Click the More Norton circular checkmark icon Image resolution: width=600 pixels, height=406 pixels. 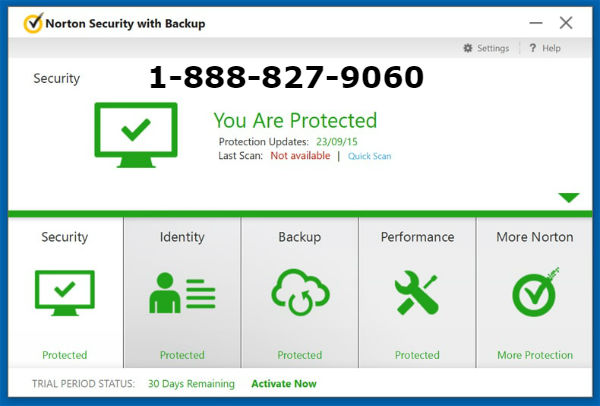coord(535,292)
